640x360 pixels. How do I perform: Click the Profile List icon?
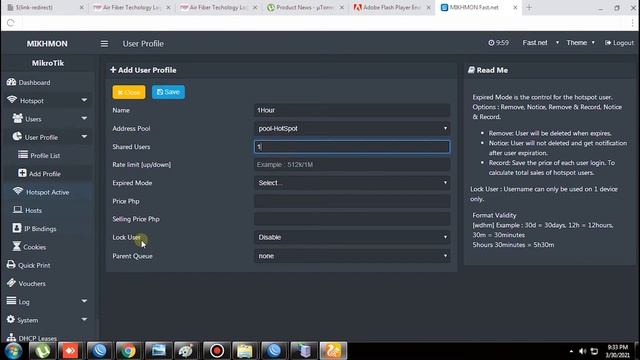tap(23, 155)
